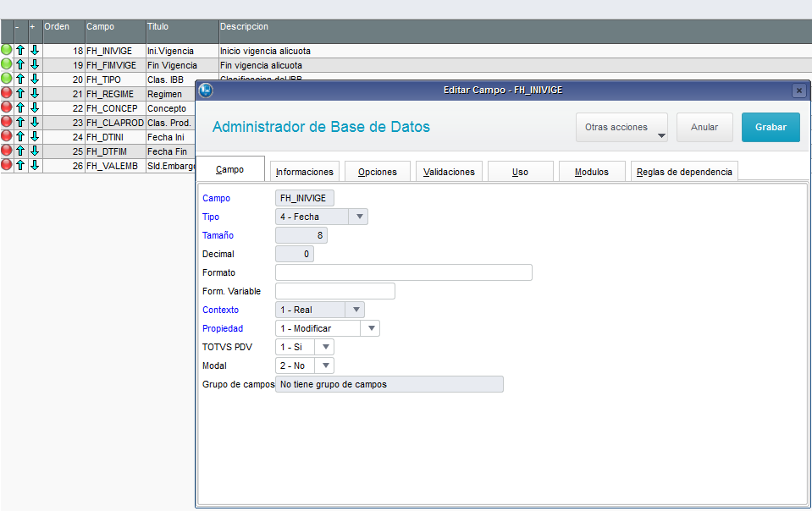Move FH_VALEMB down with the down arrow

(35, 166)
